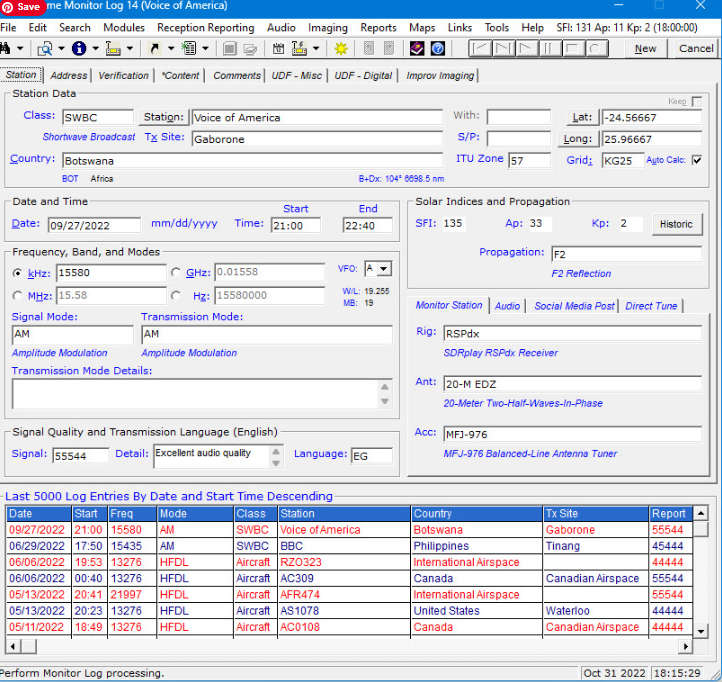The height and width of the screenshot is (682, 722).
Task: Click the pause audio button
Action: pos(549,48)
